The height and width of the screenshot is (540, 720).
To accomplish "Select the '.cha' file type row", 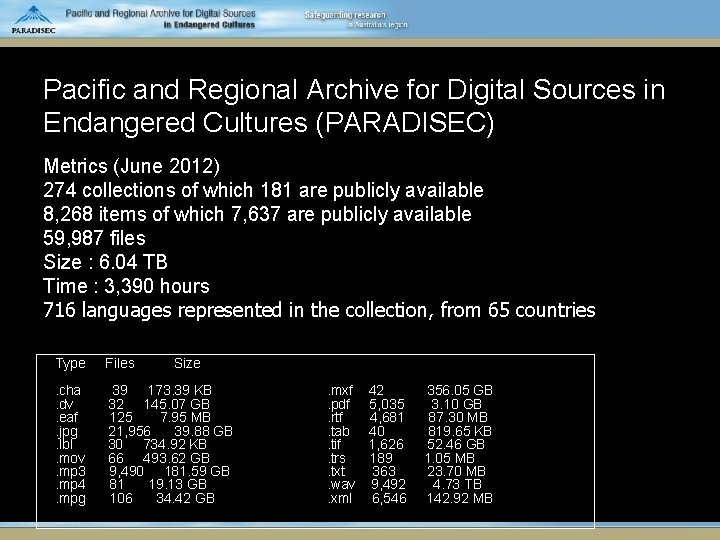I will 134,390.
